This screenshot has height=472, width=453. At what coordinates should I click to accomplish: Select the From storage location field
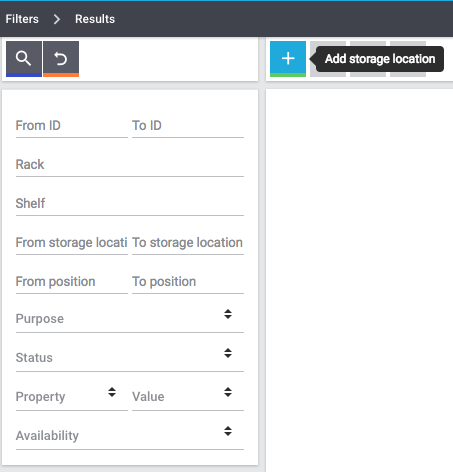(x=72, y=243)
